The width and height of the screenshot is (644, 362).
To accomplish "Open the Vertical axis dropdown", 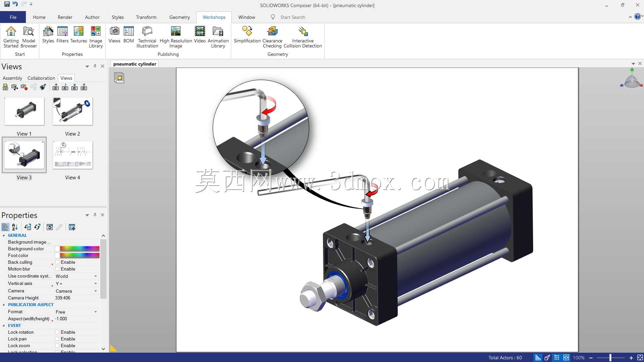I will pos(95,284).
